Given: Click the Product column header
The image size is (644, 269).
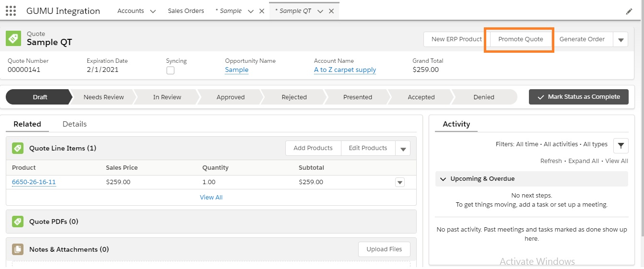Looking at the screenshot, I should click(x=24, y=168).
